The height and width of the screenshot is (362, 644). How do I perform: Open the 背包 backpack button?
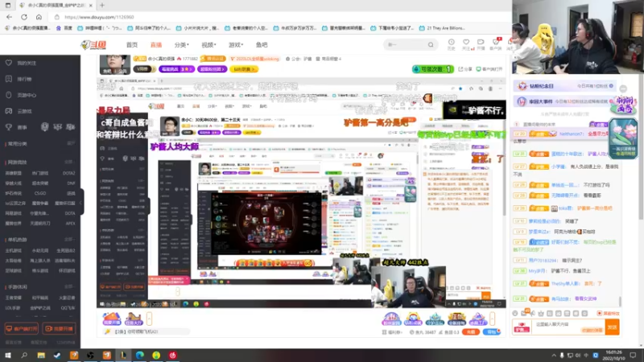click(x=492, y=331)
